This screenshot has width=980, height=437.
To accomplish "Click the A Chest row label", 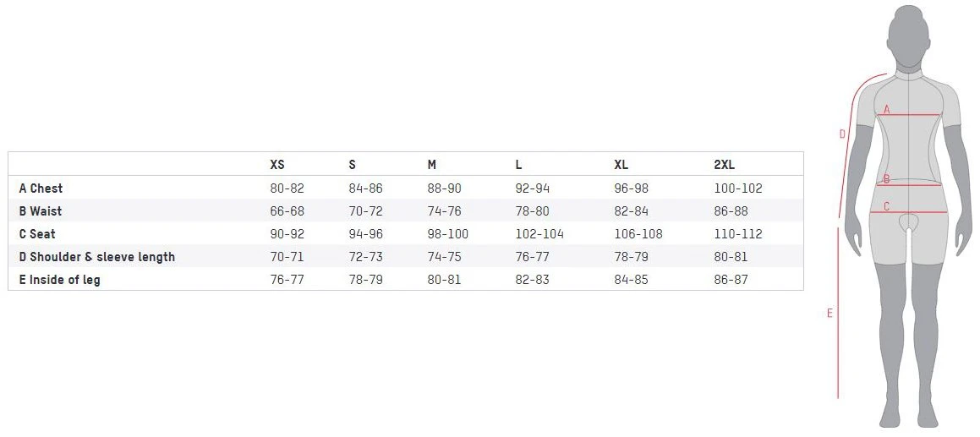I will point(41,188).
